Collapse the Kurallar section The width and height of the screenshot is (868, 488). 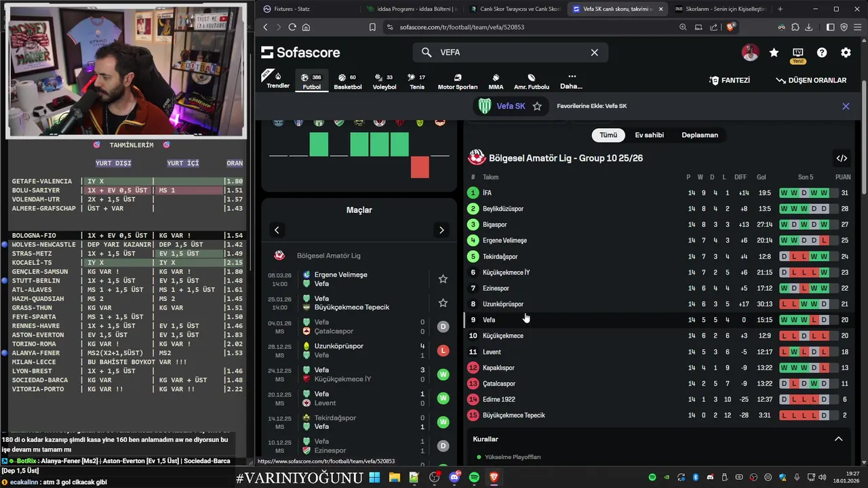(x=838, y=439)
